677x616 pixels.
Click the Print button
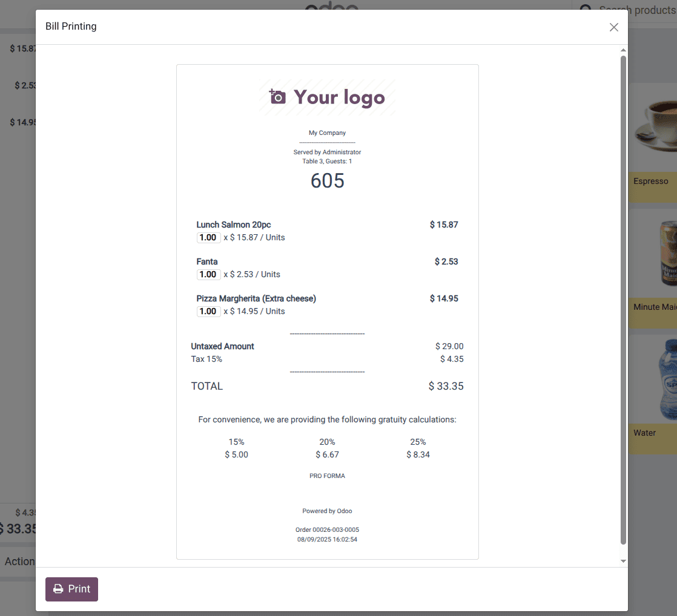71,589
